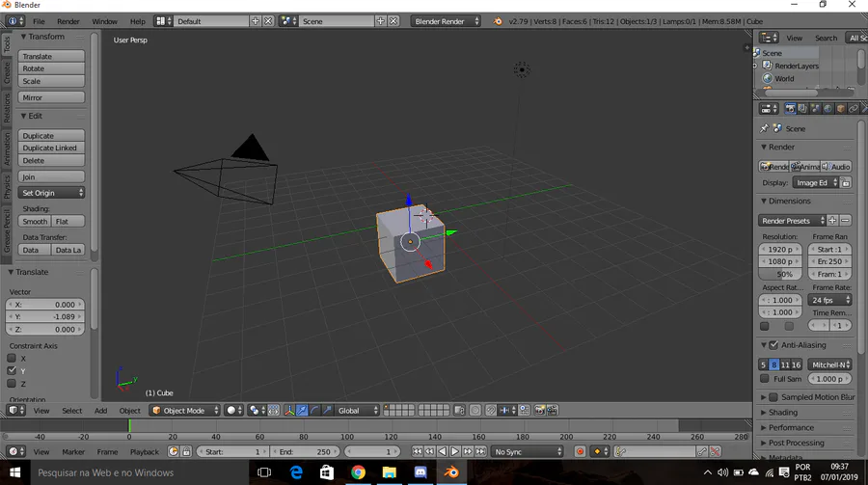
Task: Set anti-aliasing samples to 16
Action: (x=796, y=364)
